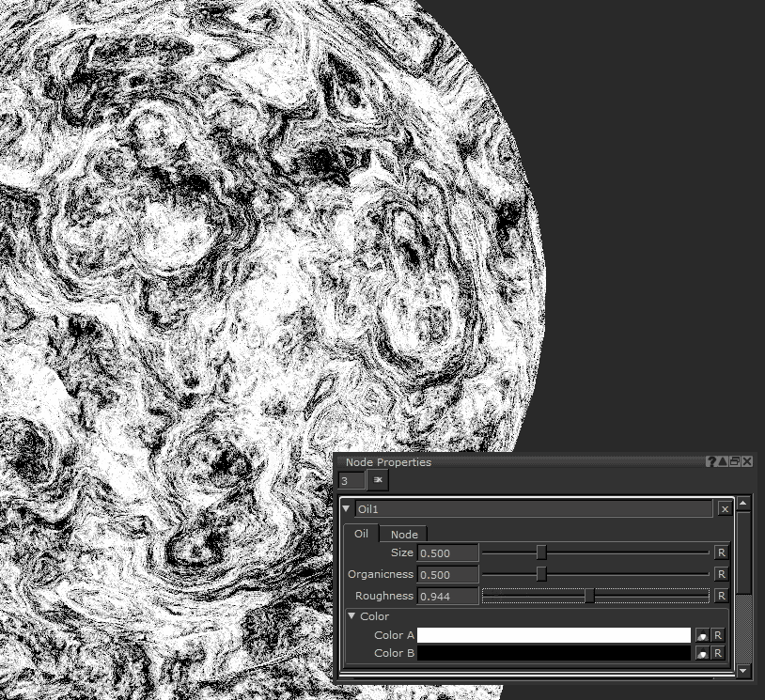The height and width of the screenshot is (700, 765).
Task: Reset the Size value
Action: click(721, 552)
